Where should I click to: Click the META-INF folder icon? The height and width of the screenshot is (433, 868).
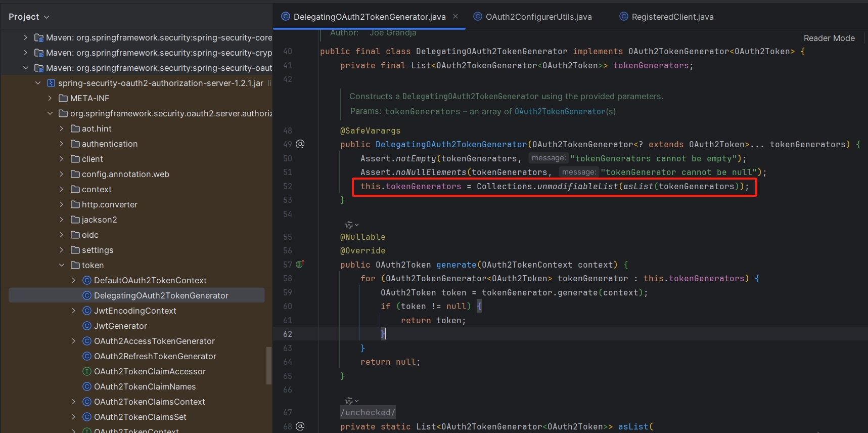pyautogui.click(x=63, y=98)
